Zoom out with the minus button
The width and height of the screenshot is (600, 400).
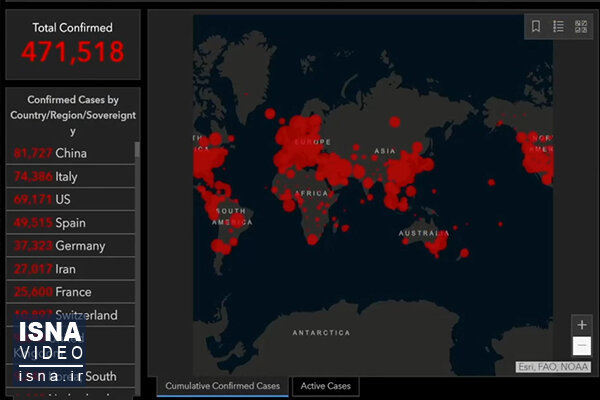582,346
